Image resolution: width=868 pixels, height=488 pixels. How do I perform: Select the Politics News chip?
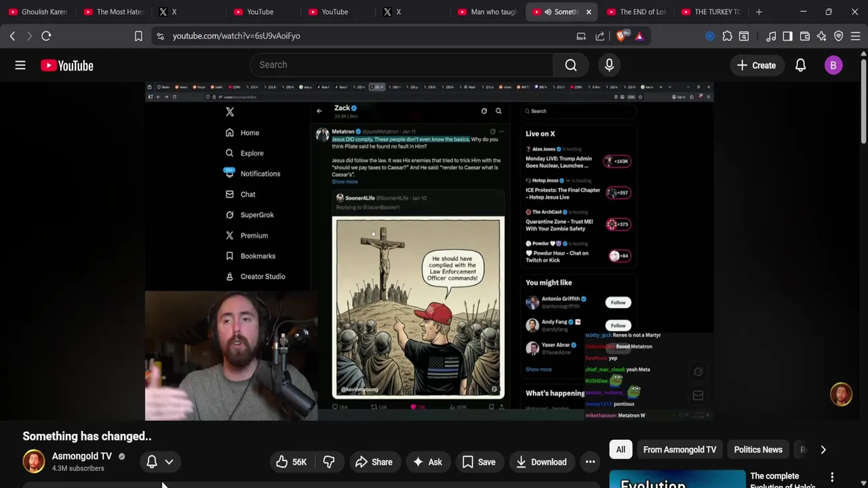pos(758,449)
